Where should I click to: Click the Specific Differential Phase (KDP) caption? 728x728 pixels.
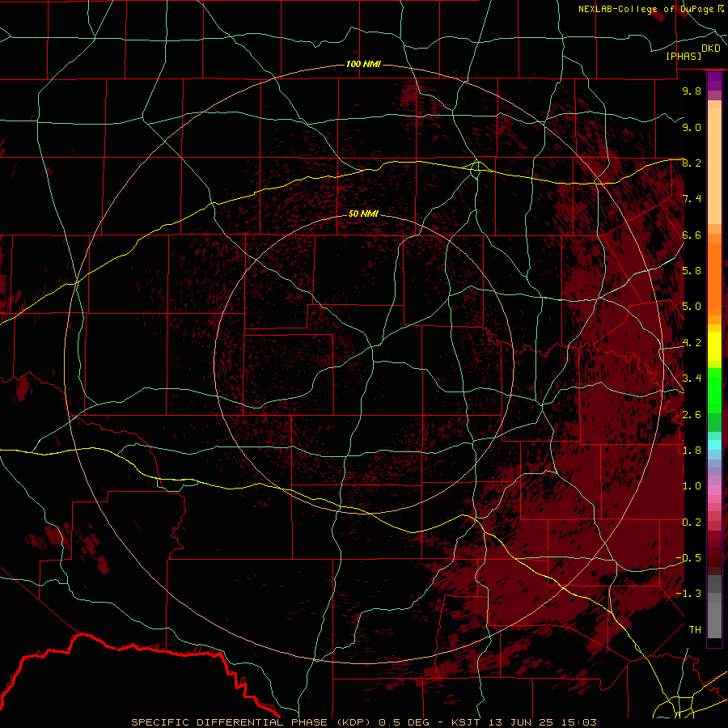coord(363,722)
